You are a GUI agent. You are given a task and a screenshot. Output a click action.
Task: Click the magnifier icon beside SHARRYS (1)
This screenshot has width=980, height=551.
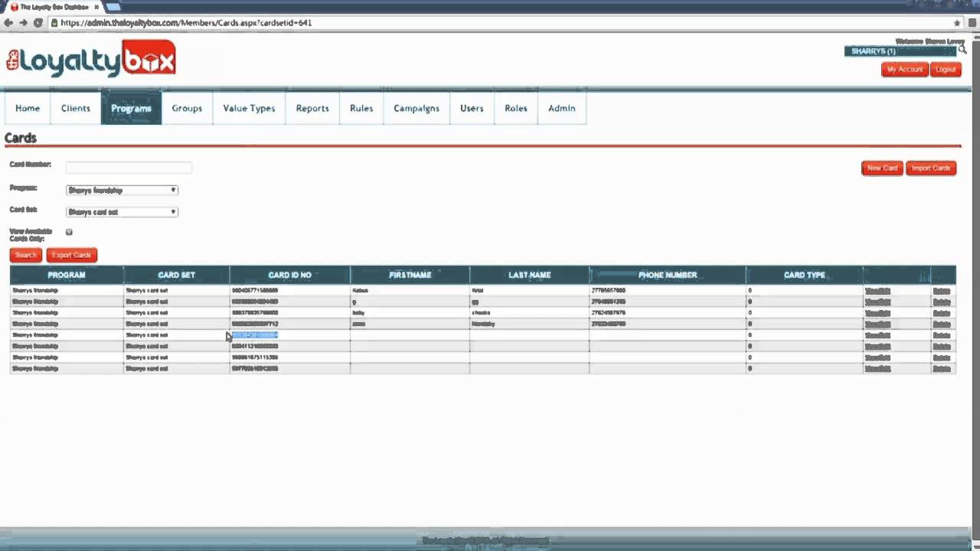tap(962, 51)
